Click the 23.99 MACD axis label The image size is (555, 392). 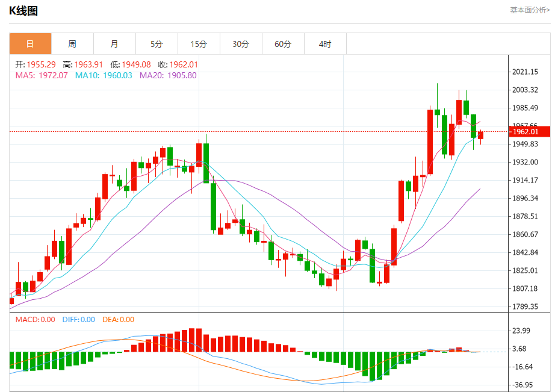pos(521,331)
